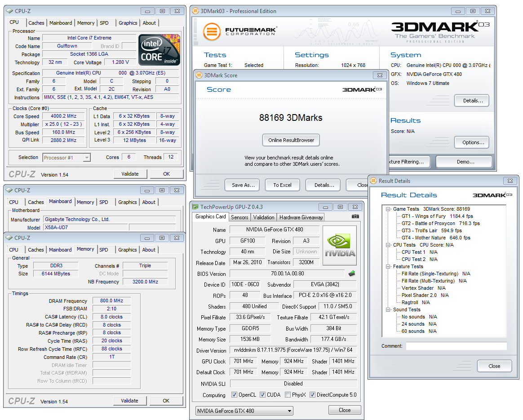Click the BIOS save chip icon in GPU-Z
The image size is (523, 420).
pos(351,274)
